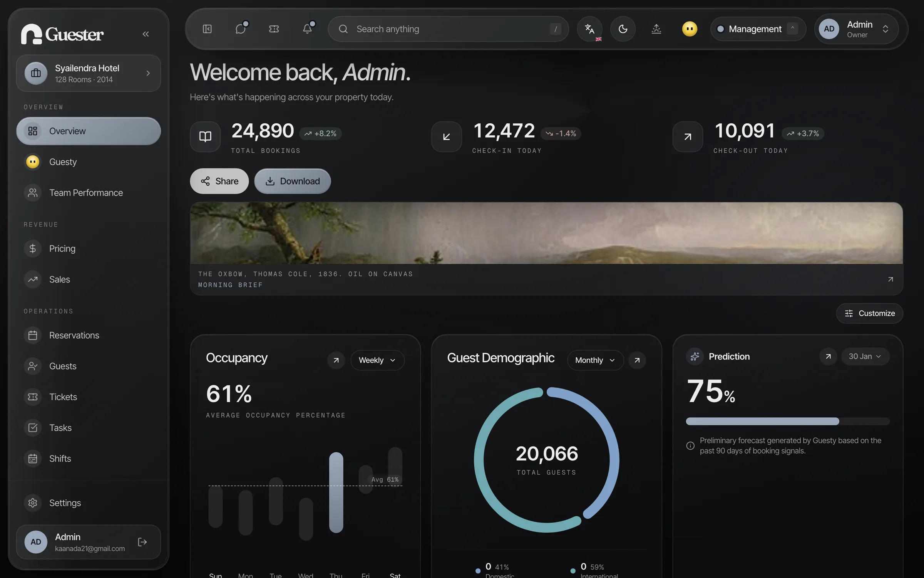Open the chat messages icon

click(x=241, y=29)
